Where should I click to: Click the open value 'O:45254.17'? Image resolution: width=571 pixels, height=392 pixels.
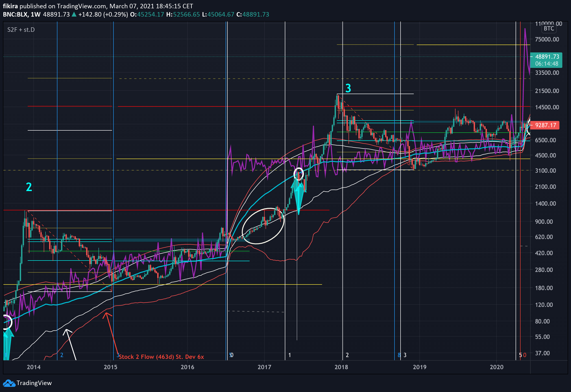(x=147, y=15)
